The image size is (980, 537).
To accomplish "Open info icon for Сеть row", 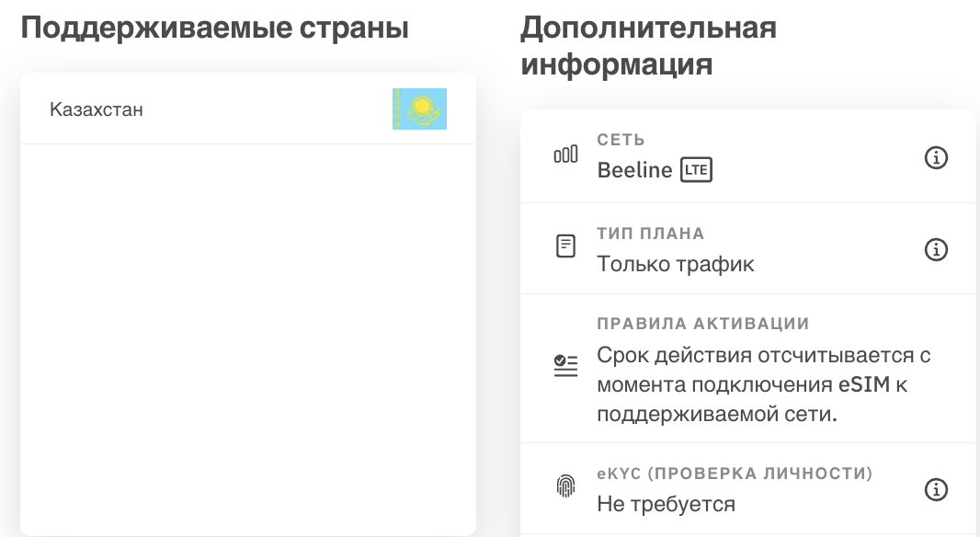I will pos(936,157).
